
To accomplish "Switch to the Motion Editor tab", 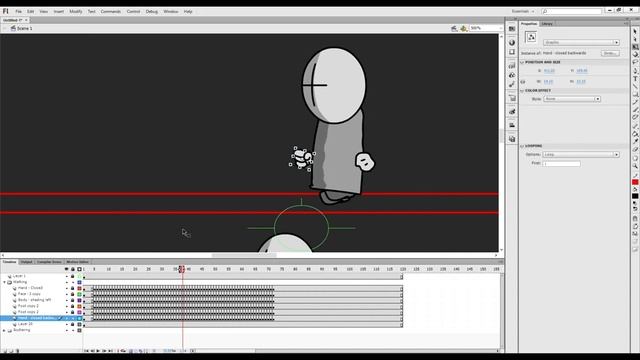I will (77, 262).
